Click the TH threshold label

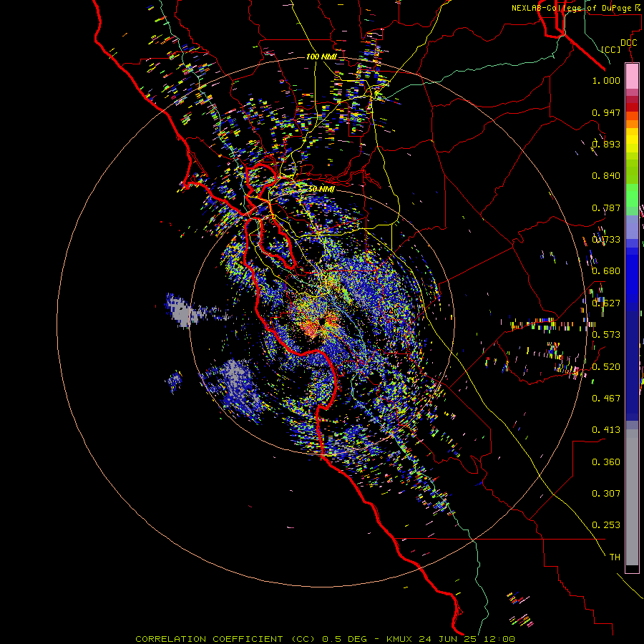[615, 557]
